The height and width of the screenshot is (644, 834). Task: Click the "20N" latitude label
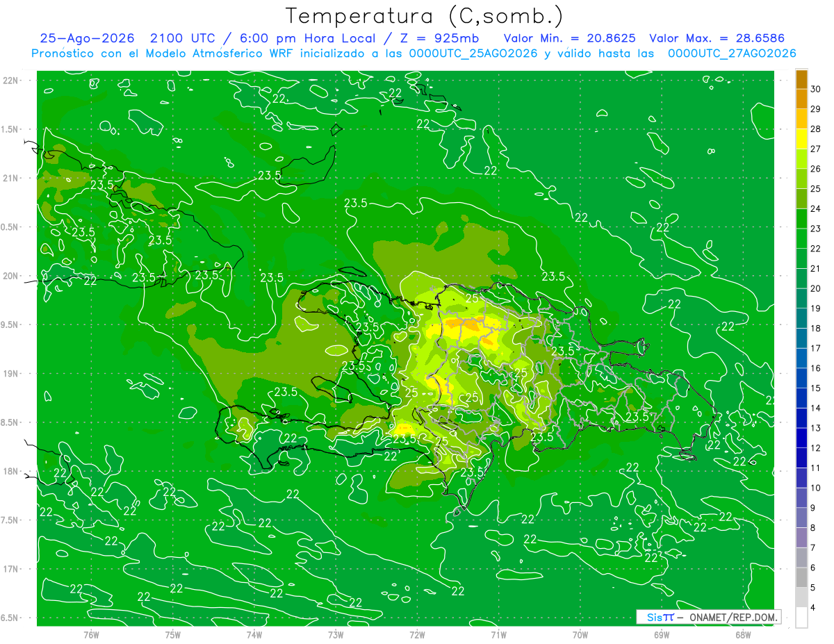(12, 276)
